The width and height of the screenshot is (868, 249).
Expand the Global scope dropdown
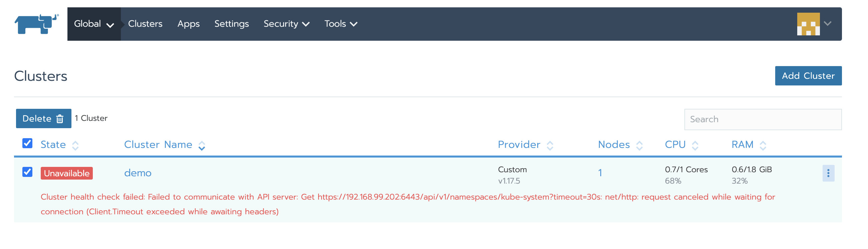click(94, 24)
